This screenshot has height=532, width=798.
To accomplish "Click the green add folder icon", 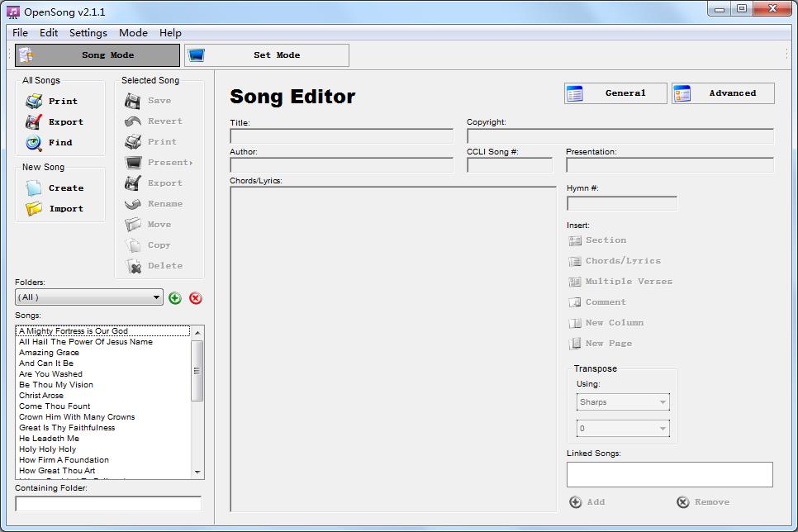I will [x=174, y=297].
